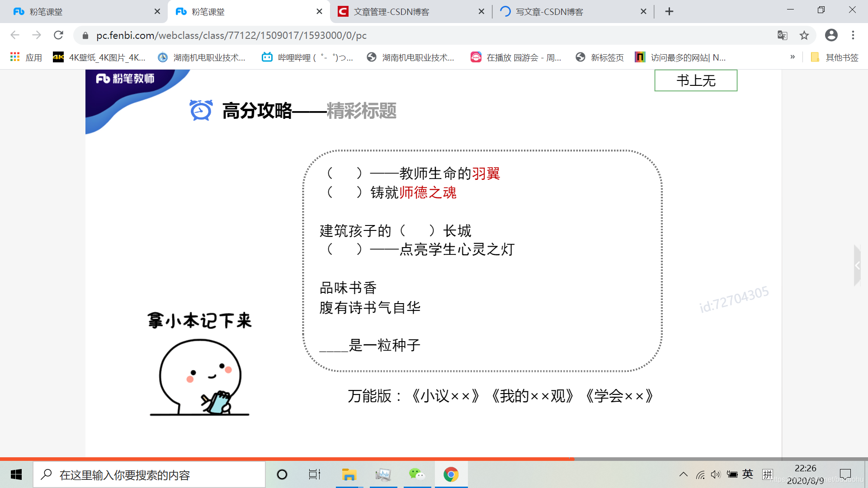Click the line 腹有诗书气自华
The height and width of the screenshot is (488, 868).
tap(370, 308)
